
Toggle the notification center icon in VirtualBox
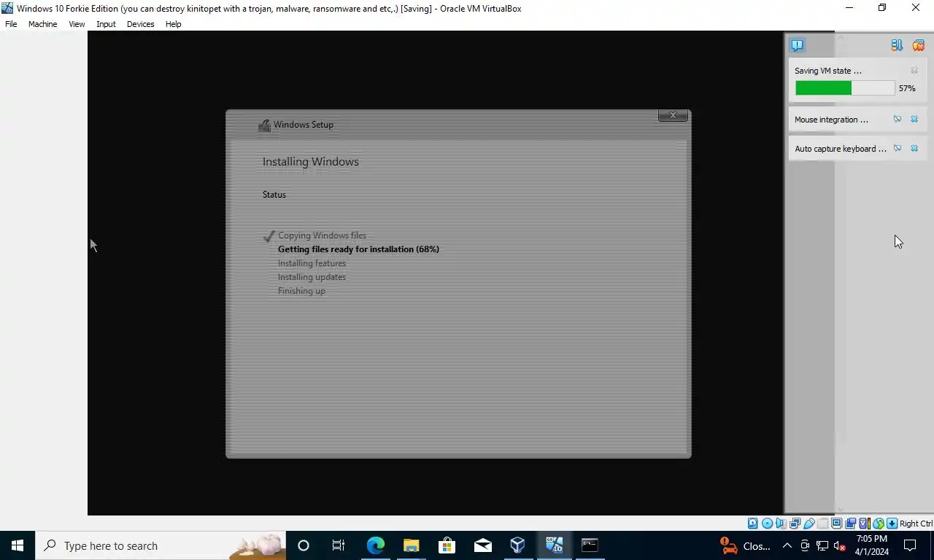tap(797, 45)
